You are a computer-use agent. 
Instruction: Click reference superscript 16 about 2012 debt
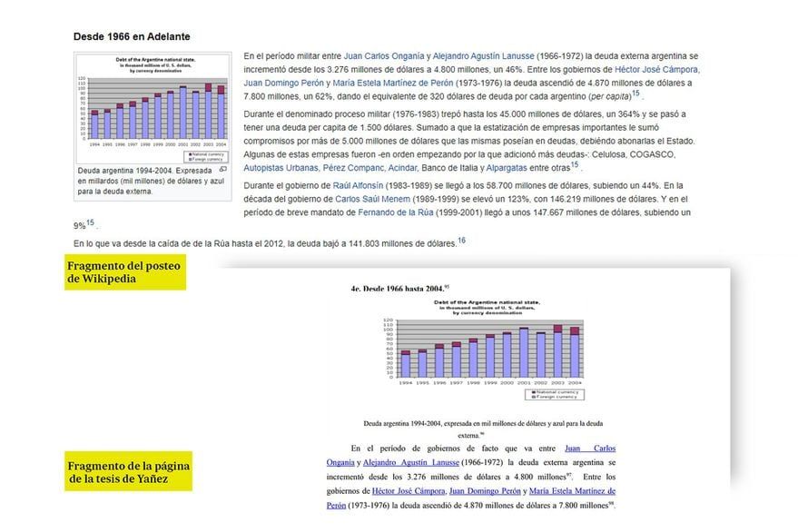pyautogui.click(x=463, y=241)
